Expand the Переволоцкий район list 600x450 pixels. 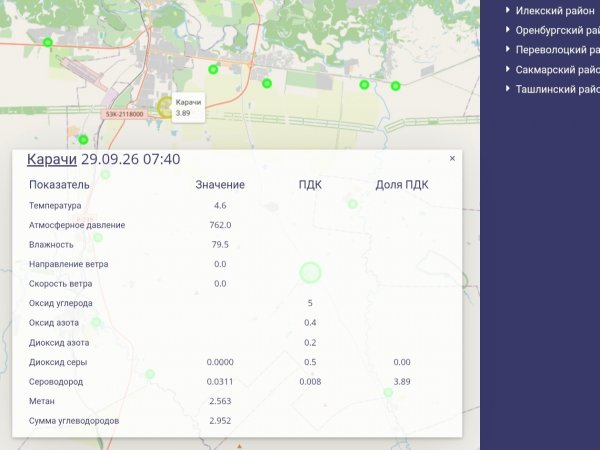[x=507, y=49]
